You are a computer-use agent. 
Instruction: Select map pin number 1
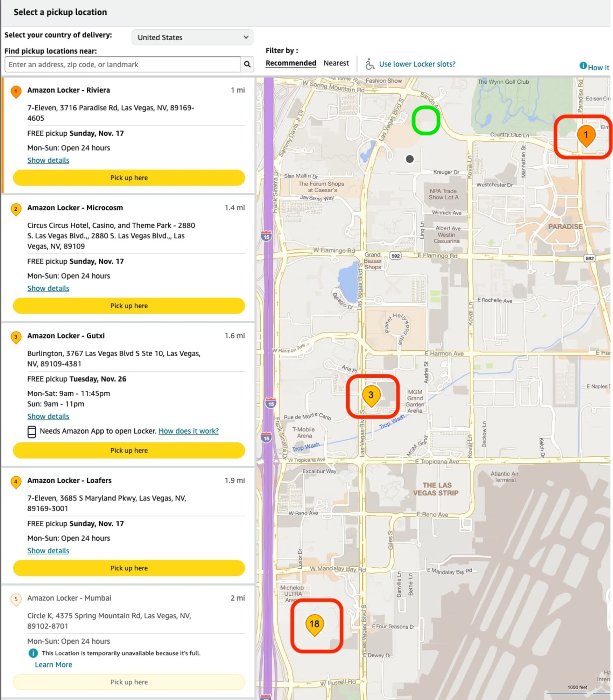point(586,136)
